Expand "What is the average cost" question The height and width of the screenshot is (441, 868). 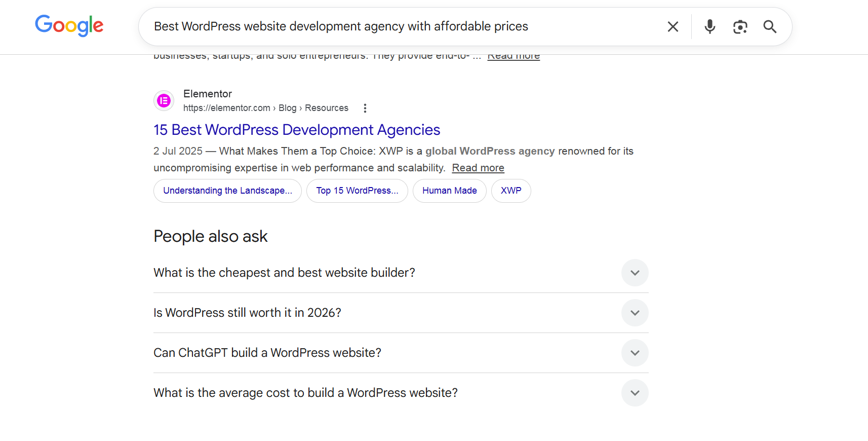(x=635, y=393)
